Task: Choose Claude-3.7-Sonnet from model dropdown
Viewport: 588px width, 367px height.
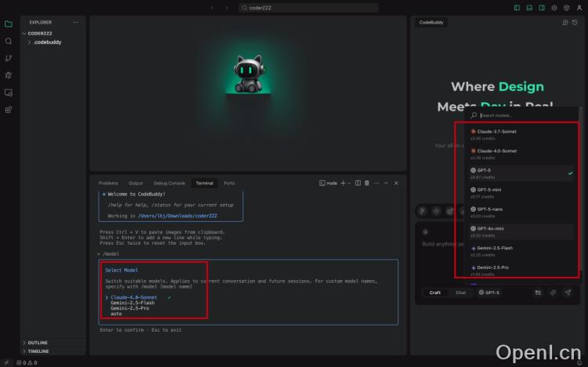Action: click(x=521, y=135)
